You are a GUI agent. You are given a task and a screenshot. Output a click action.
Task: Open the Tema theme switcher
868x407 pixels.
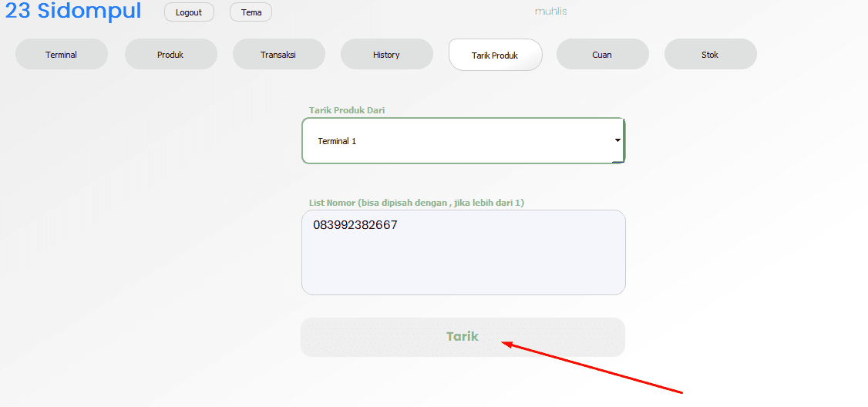[x=251, y=12]
